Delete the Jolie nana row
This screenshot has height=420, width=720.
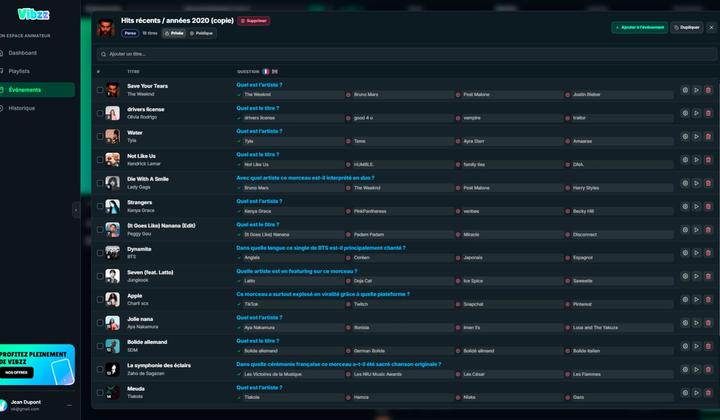tap(708, 323)
